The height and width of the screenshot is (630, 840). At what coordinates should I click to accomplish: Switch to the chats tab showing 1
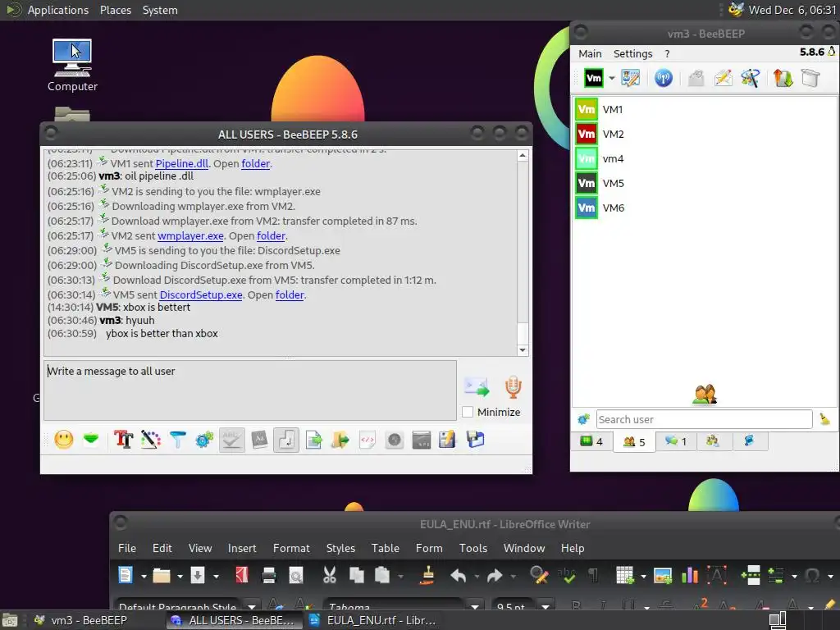[x=676, y=441]
